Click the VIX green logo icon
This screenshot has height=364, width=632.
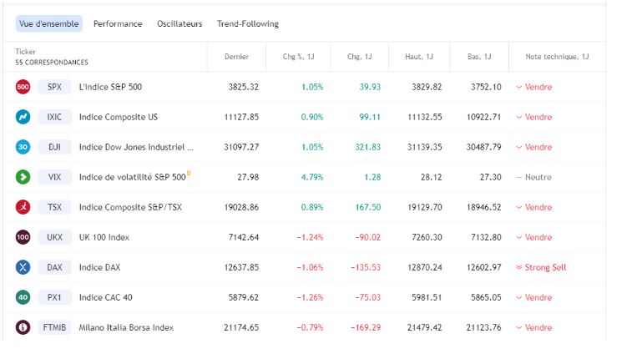click(23, 177)
